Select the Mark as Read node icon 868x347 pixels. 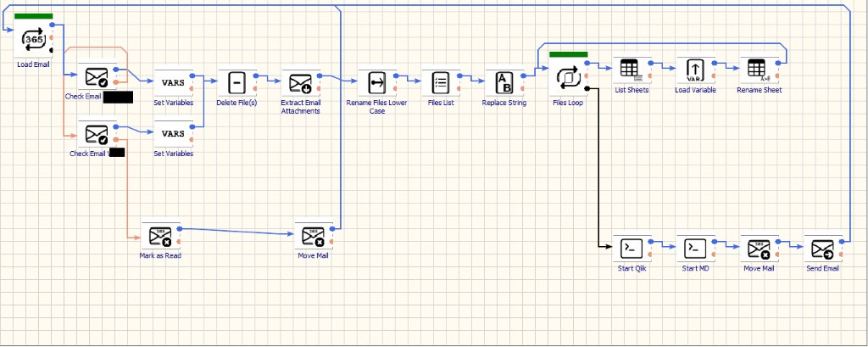[x=160, y=236]
